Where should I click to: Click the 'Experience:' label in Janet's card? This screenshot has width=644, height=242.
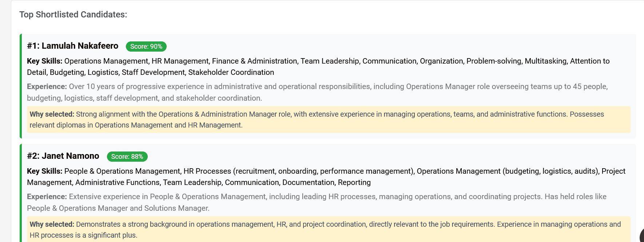click(47, 197)
